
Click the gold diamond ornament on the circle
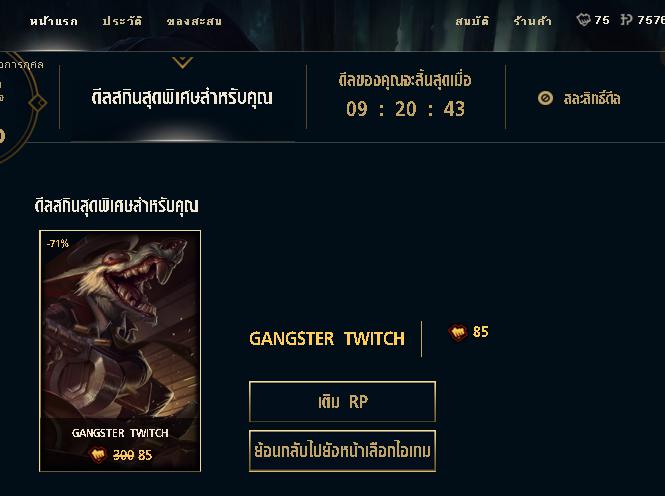click(38, 103)
